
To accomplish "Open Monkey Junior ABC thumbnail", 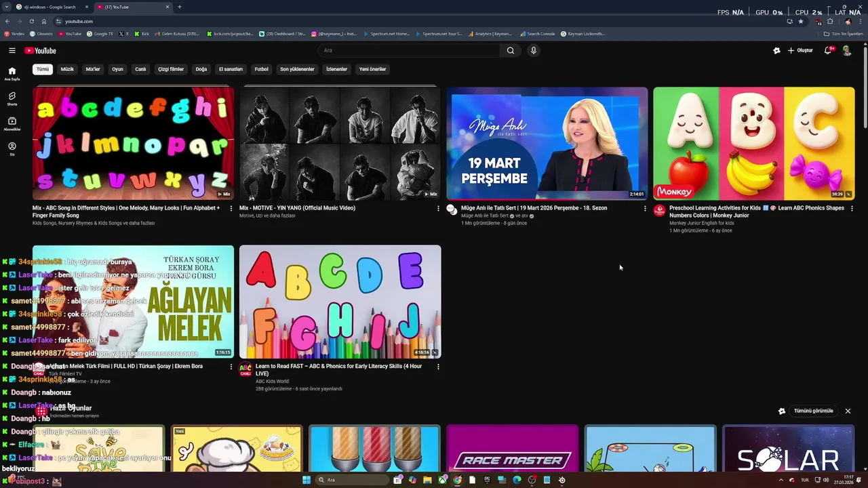I will pyautogui.click(x=753, y=143).
